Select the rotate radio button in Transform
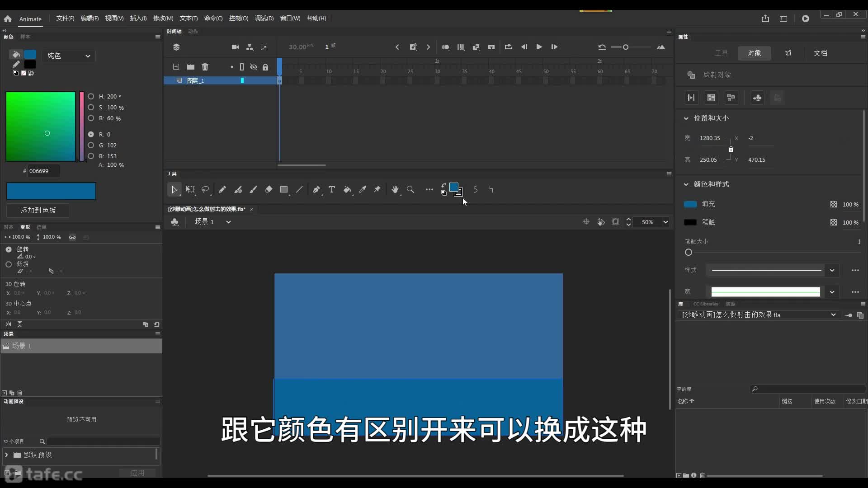 pyautogui.click(x=9, y=249)
